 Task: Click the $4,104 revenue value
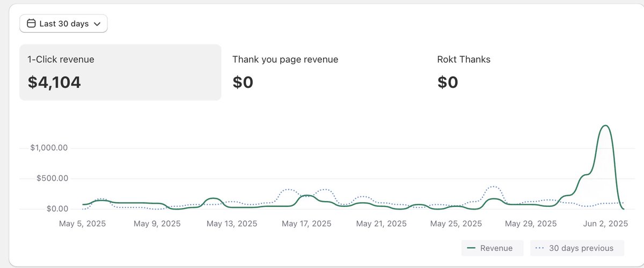[x=54, y=82]
